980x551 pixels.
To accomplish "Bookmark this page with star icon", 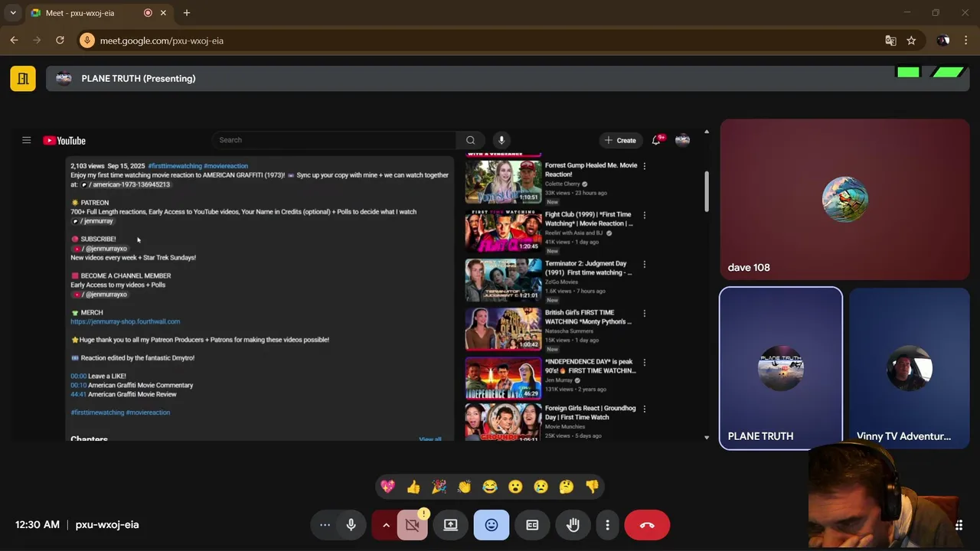I will tap(911, 41).
